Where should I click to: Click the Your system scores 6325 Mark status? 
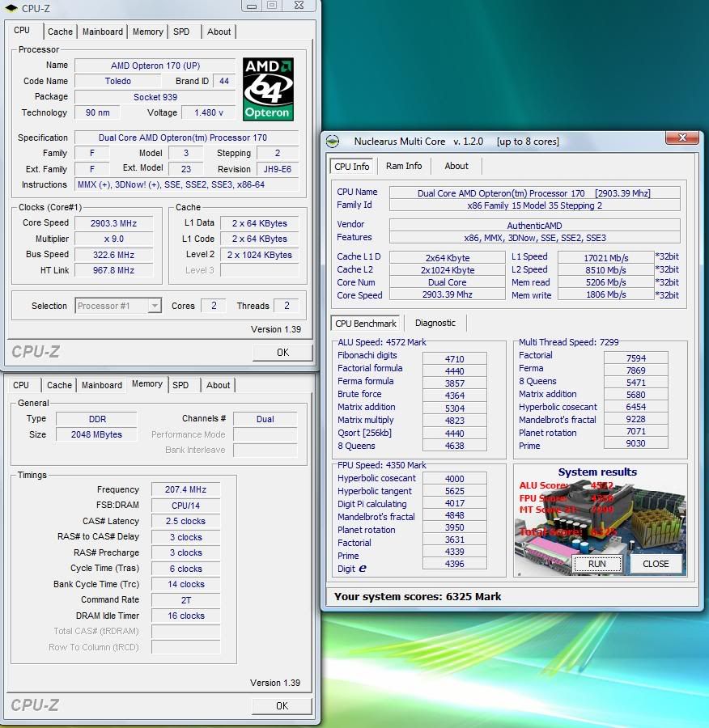coord(418,597)
